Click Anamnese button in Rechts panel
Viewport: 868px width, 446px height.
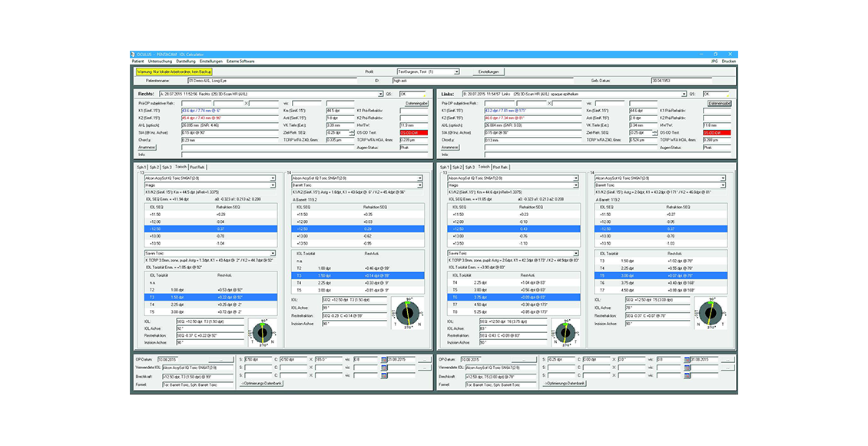(x=147, y=147)
